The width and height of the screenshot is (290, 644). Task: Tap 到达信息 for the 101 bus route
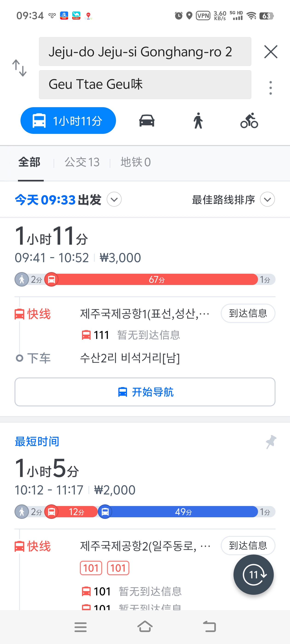[248, 545]
